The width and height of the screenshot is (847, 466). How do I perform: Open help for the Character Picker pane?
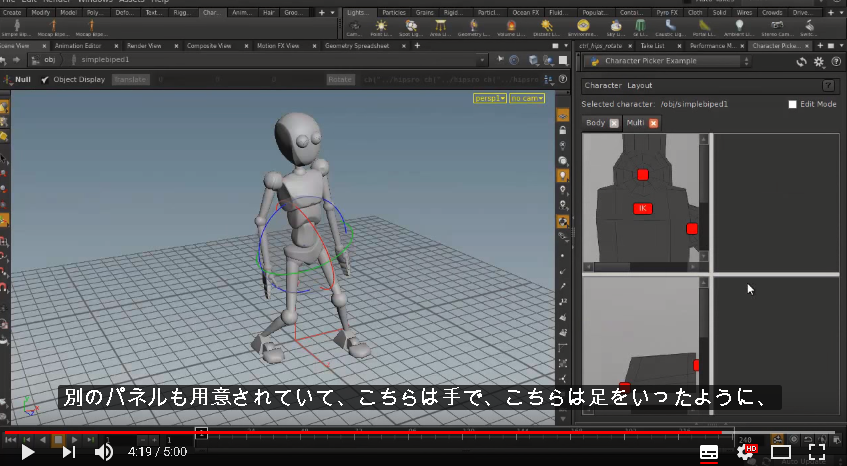[836, 62]
